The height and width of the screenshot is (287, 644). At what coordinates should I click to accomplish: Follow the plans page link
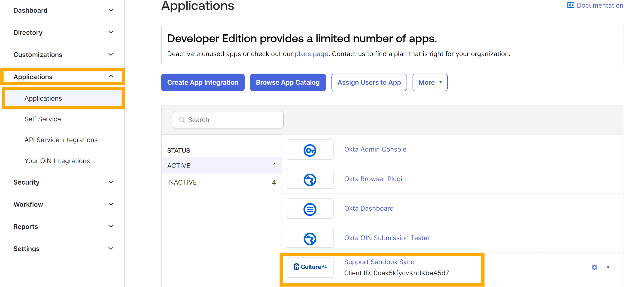(311, 54)
